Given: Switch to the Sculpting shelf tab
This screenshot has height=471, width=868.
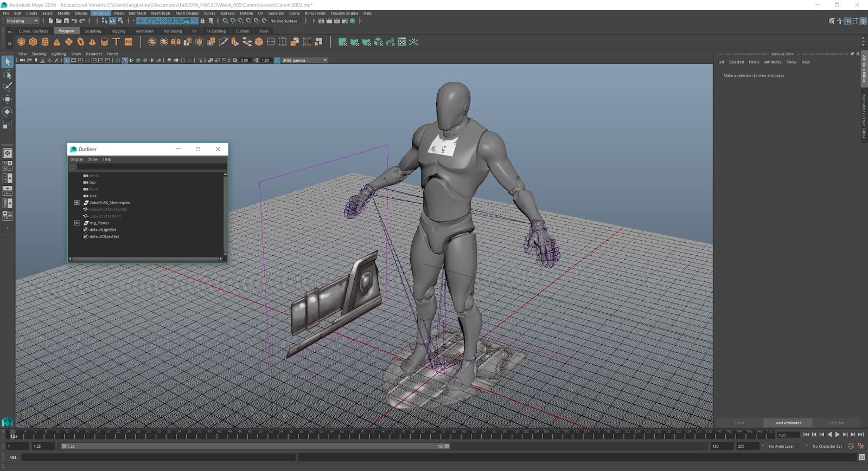Looking at the screenshot, I should click(x=93, y=31).
